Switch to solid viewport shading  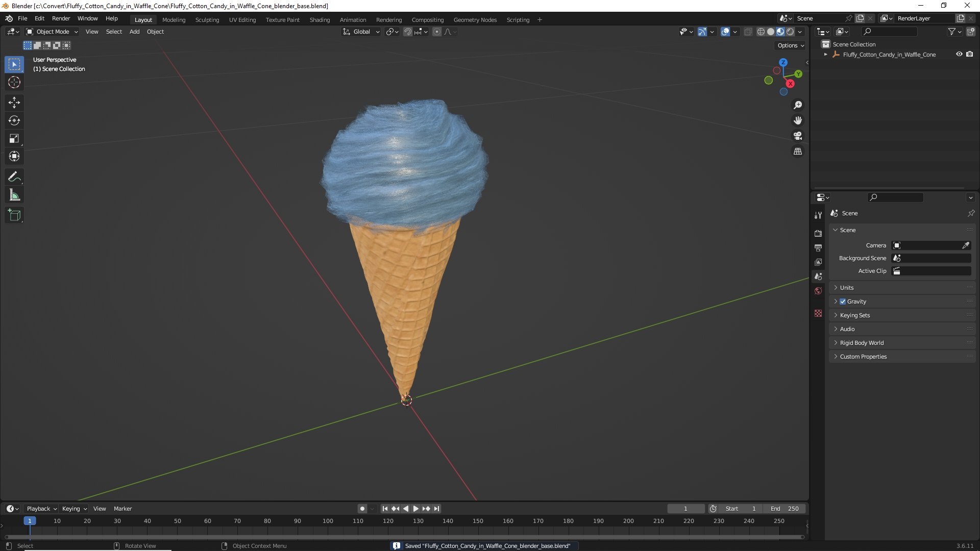(771, 32)
